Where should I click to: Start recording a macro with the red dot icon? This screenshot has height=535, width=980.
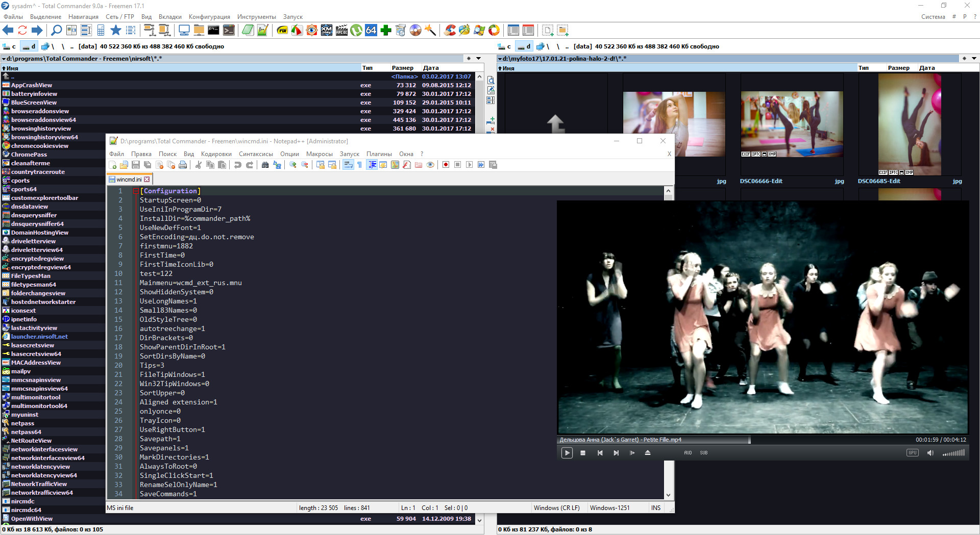coord(446,165)
